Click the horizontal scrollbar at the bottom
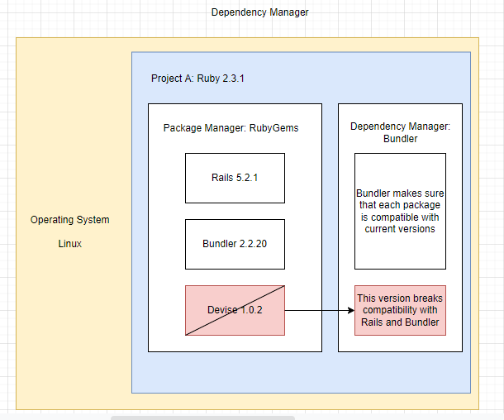Viewport: 504px width, 420px height. tap(202, 418)
